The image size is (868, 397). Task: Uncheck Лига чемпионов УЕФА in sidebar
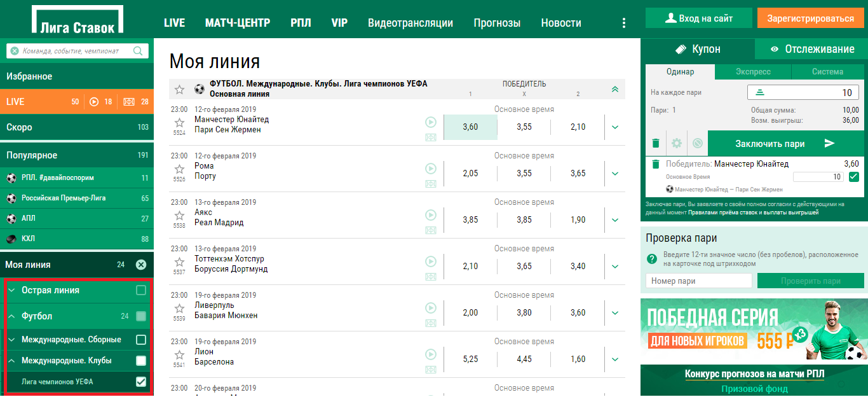pos(141,382)
